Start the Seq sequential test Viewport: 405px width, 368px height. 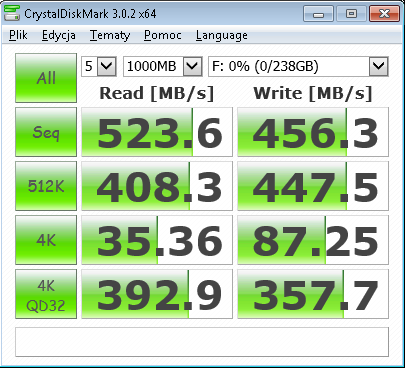point(46,132)
